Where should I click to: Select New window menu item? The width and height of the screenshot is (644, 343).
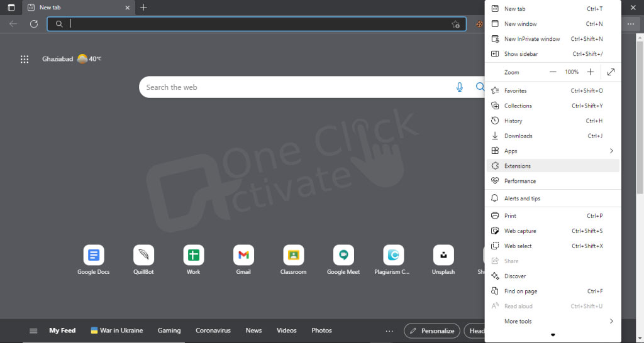pos(553,24)
